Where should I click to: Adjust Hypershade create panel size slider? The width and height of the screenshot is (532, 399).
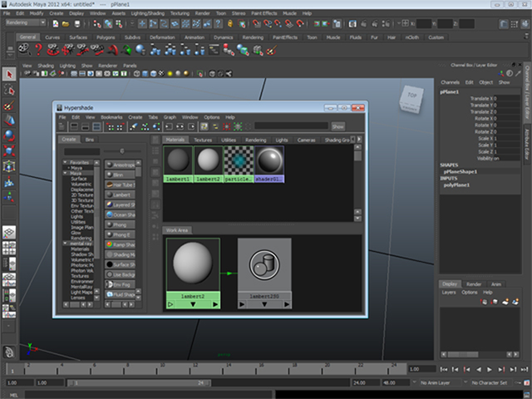click(x=122, y=151)
